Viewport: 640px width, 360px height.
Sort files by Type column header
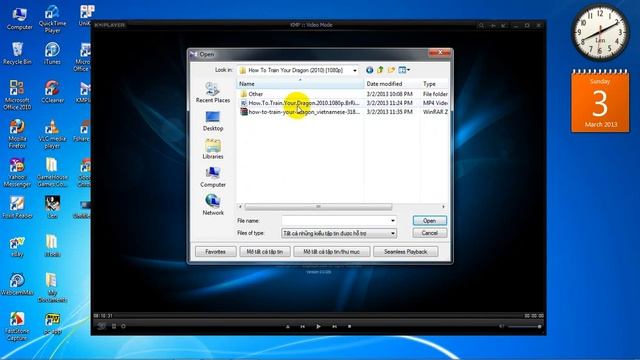coord(435,84)
